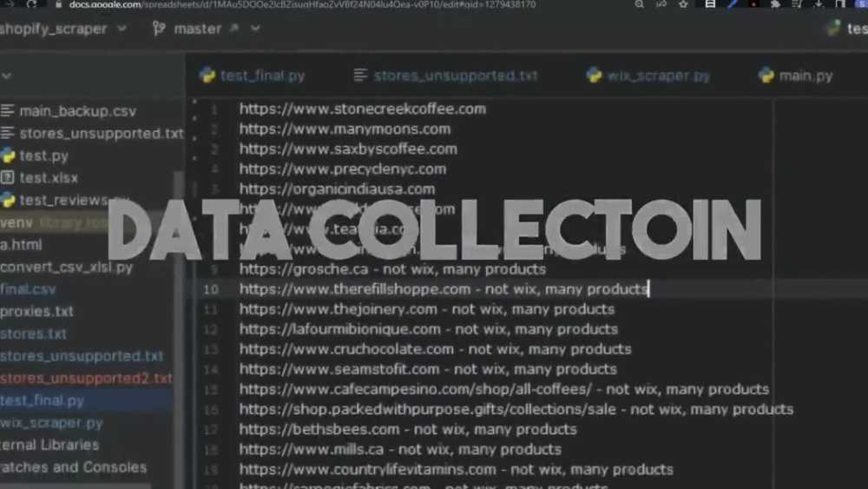Click line number 15 in the gutter
Viewport: 868px width, 489px height.
(x=211, y=390)
